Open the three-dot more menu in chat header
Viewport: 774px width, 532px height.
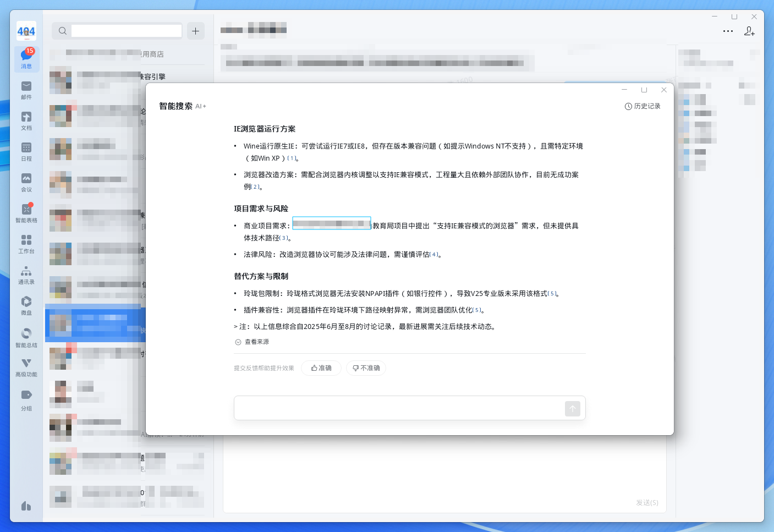[x=728, y=31]
